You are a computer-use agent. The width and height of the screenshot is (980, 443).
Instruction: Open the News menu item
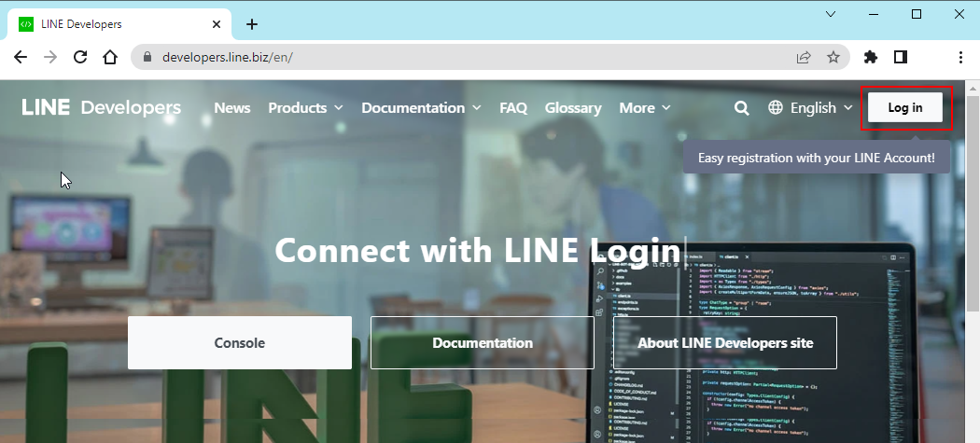click(x=232, y=108)
